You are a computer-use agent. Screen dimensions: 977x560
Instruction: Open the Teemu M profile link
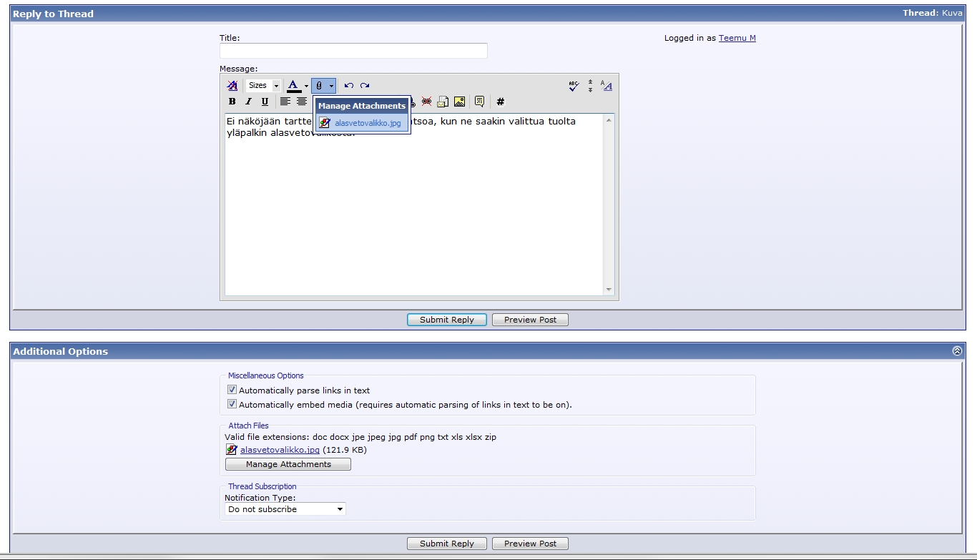737,38
